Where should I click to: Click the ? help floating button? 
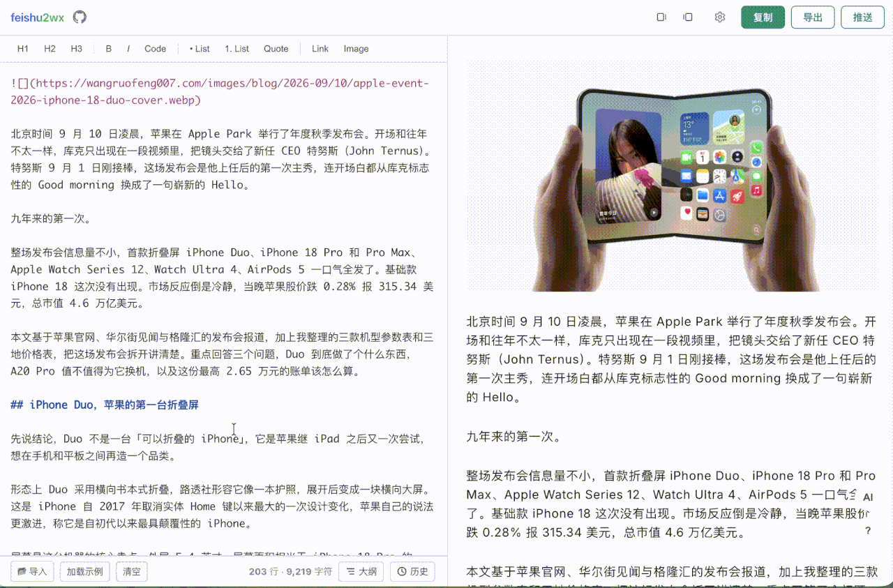(x=868, y=531)
